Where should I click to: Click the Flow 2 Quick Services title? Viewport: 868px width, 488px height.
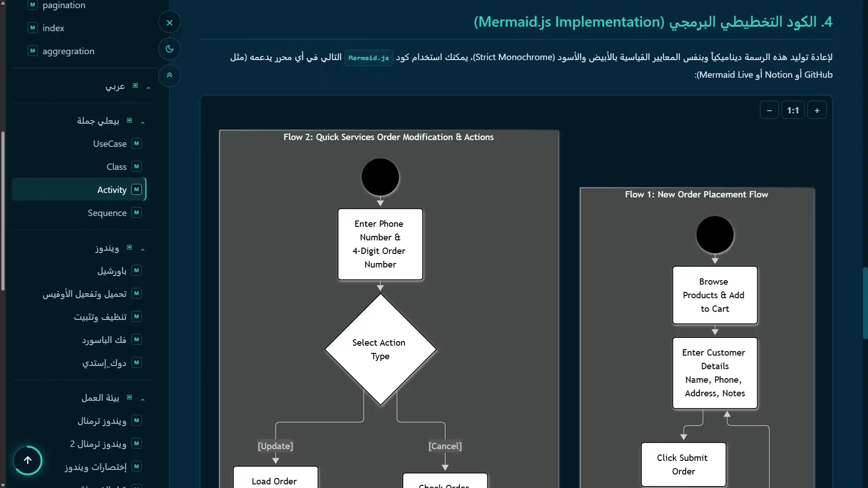pos(388,137)
